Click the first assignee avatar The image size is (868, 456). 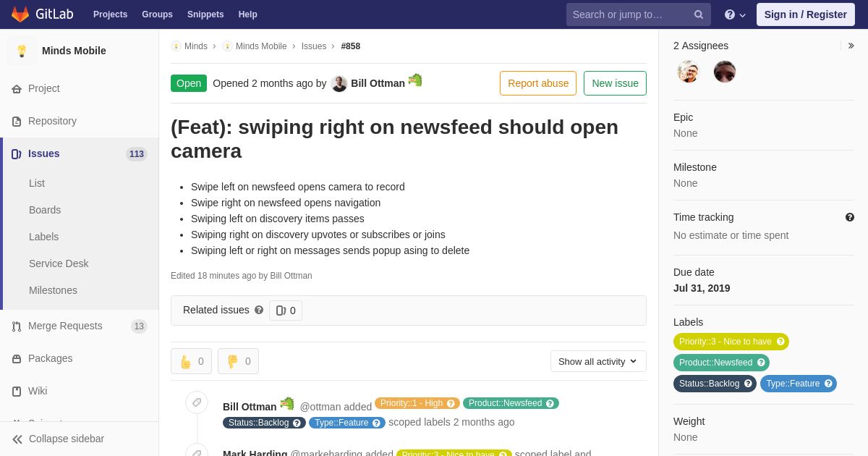coord(689,72)
